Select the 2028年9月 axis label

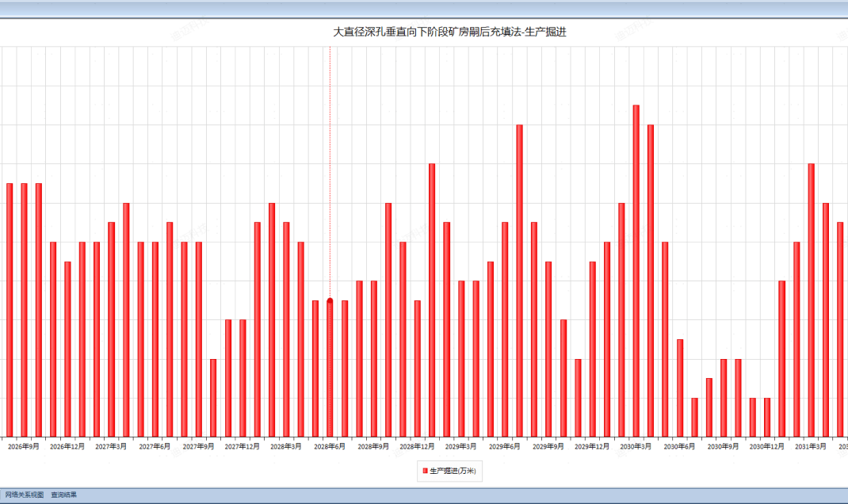pos(374,447)
